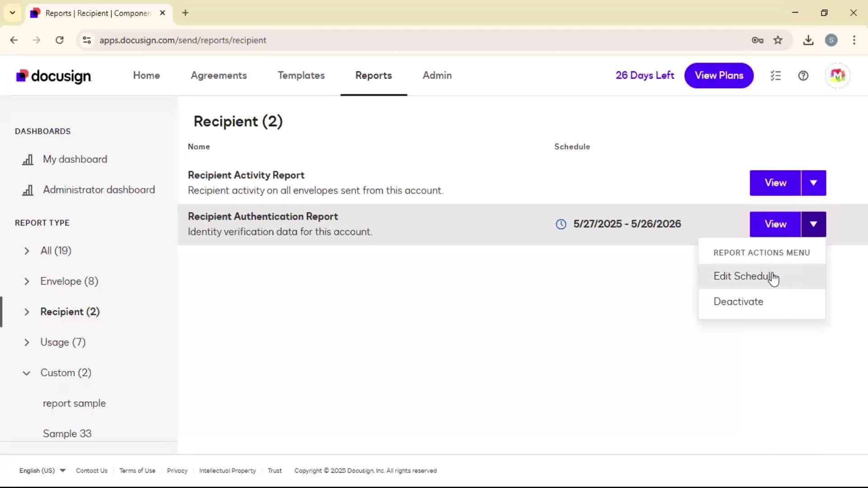Click the Name column header
The image size is (868, 488).
(199, 147)
